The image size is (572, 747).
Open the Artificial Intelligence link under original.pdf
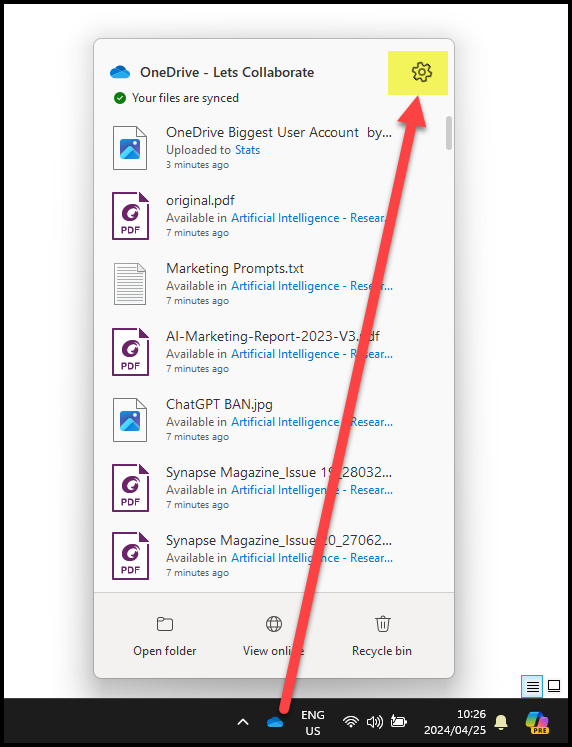click(309, 218)
